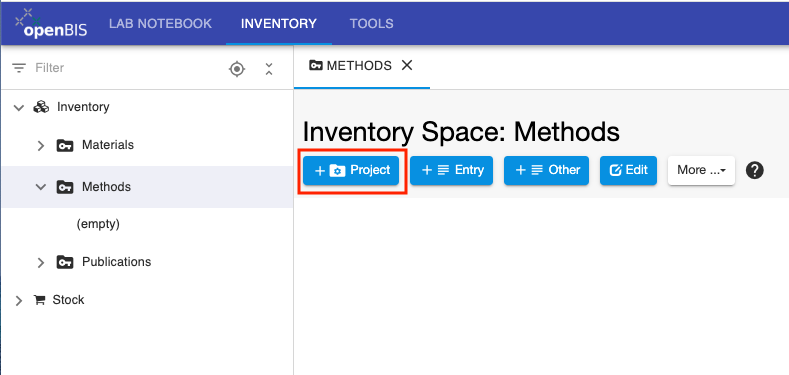Click the Inventory cubes icon

click(x=41, y=107)
